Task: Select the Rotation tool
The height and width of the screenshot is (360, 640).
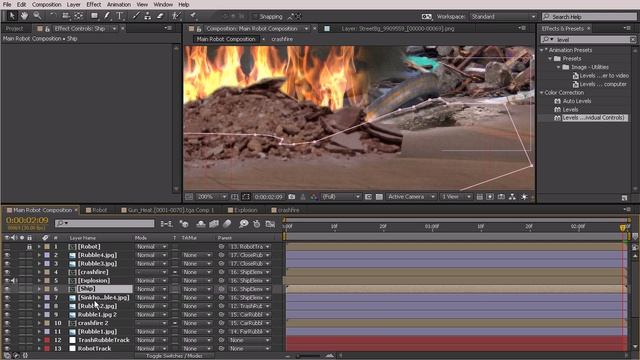Action: 53,16
